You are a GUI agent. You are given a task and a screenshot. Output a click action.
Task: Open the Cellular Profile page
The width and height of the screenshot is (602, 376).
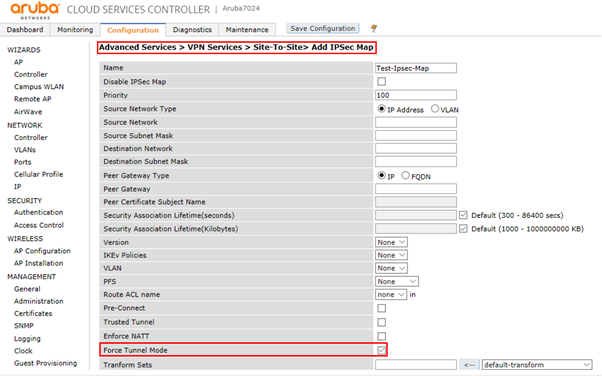(38, 174)
